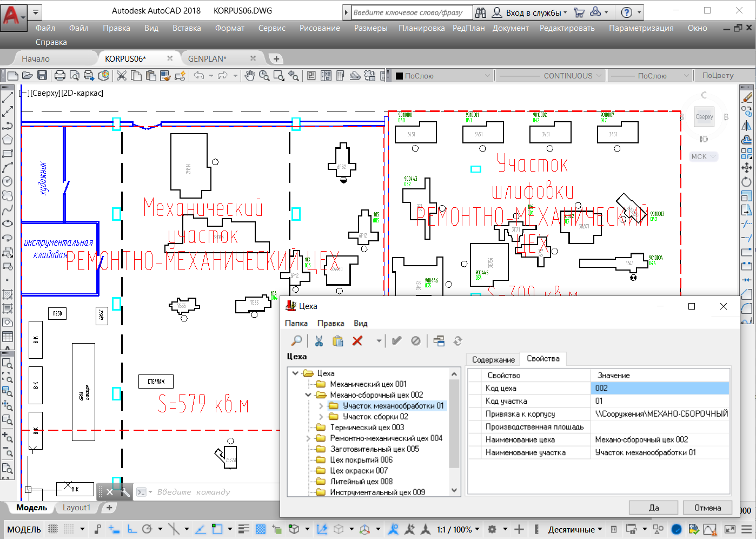Open the Планировка menu

421,28
